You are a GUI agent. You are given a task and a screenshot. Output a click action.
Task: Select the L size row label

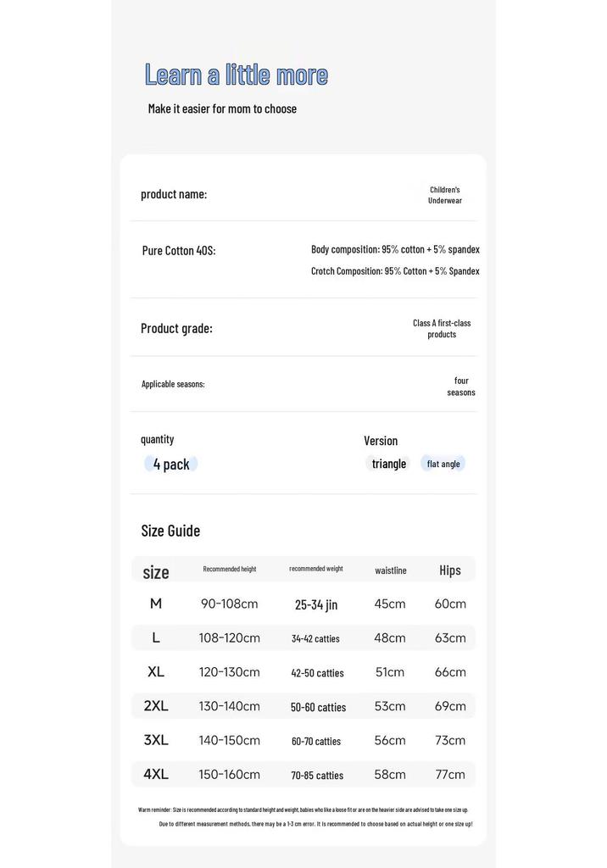(156, 637)
